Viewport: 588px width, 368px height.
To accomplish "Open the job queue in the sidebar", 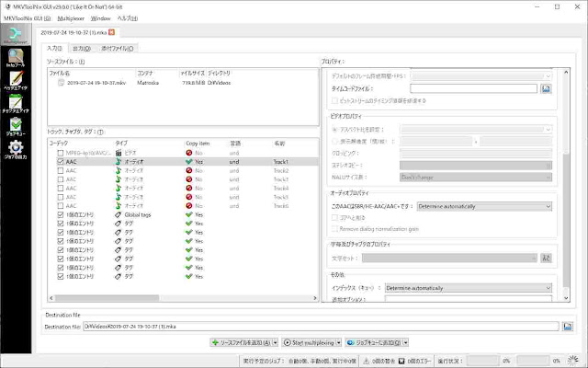I will click(16, 127).
